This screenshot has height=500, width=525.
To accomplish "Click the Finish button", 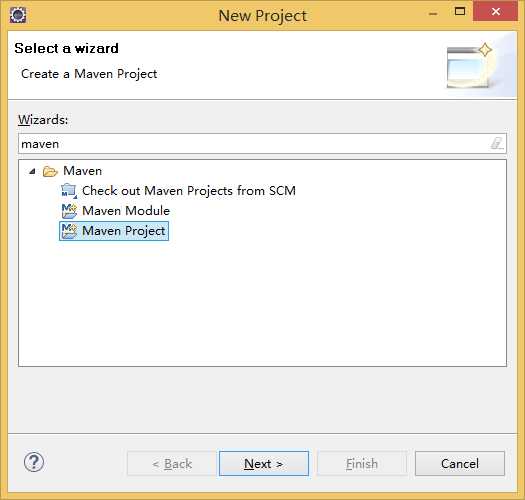I will 362,463.
